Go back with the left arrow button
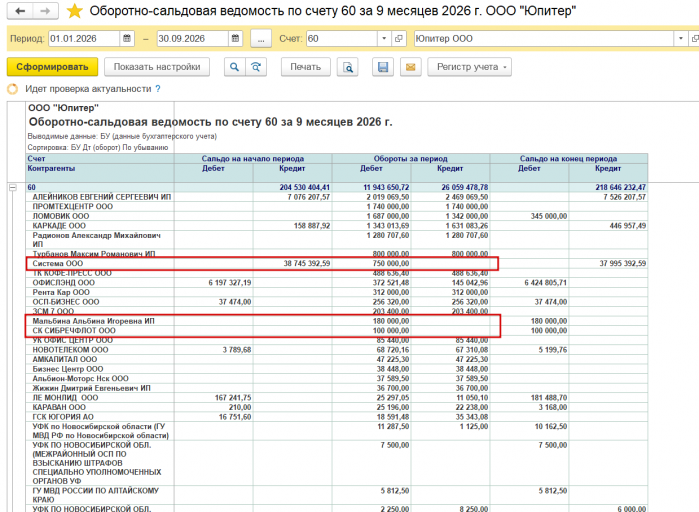This screenshot has width=699, height=512. point(20,11)
